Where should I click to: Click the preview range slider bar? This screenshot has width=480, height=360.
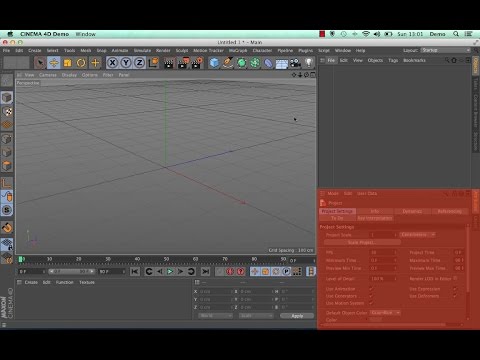72,272
